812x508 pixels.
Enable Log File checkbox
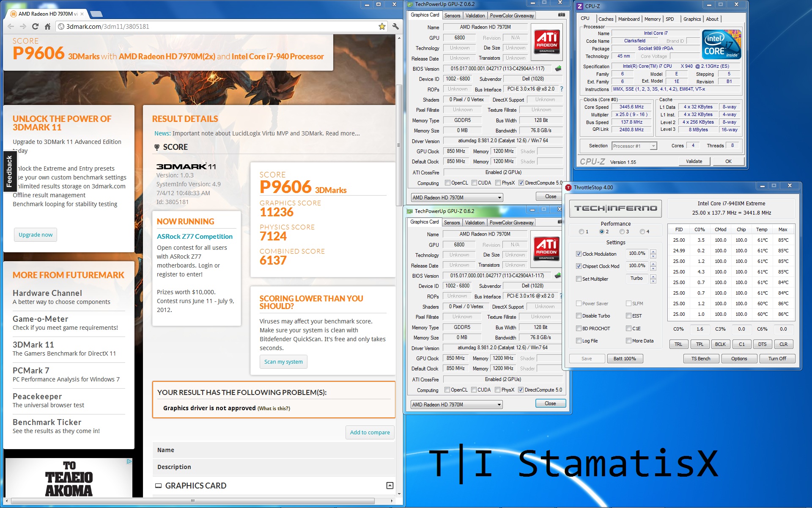click(x=579, y=341)
